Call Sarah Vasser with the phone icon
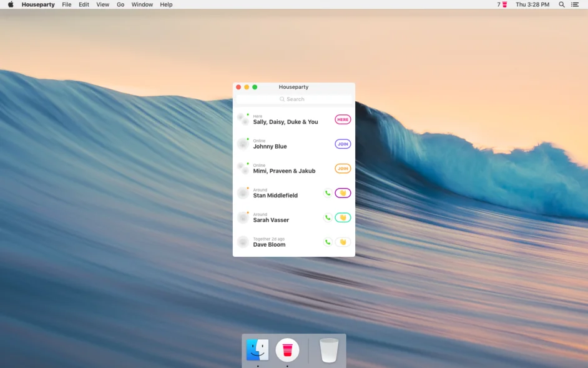Screen dimensions: 588x368 point(327,217)
